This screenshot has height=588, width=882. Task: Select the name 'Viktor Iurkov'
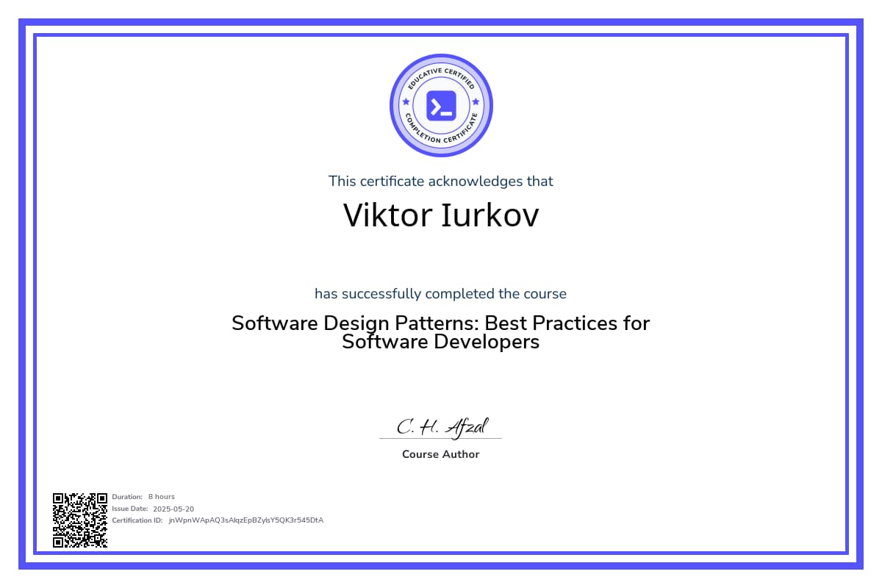[441, 215]
